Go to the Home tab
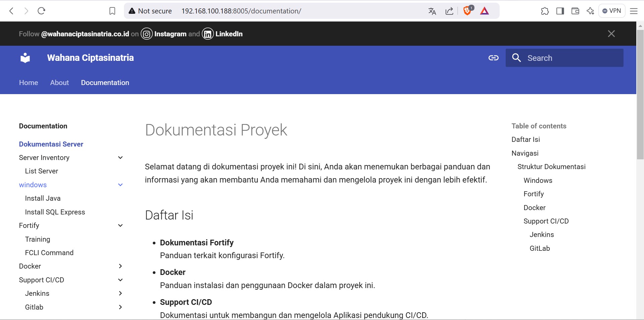The width and height of the screenshot is (644, 320). (x=29, y=83)
